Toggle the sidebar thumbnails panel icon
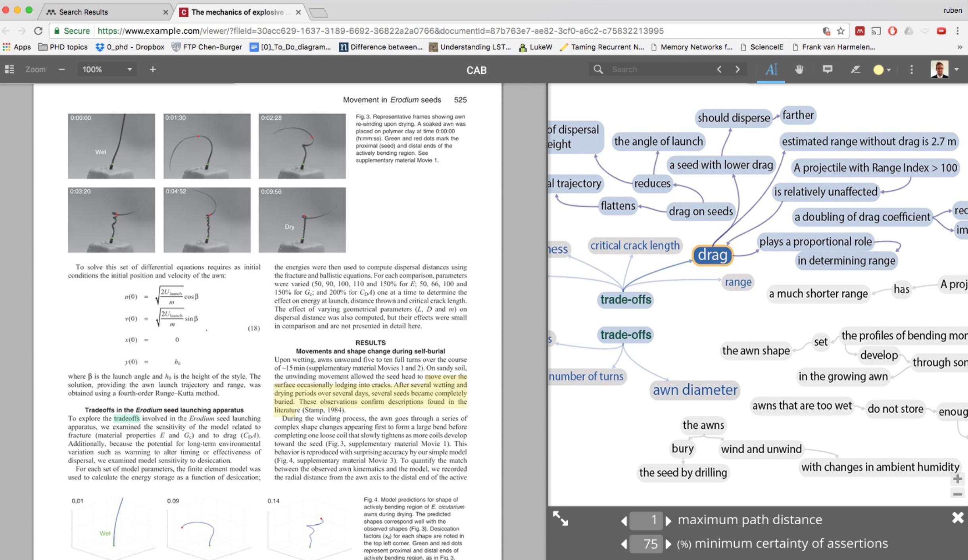The width and height of the screenshot is (968, 560). click(10, 69)
